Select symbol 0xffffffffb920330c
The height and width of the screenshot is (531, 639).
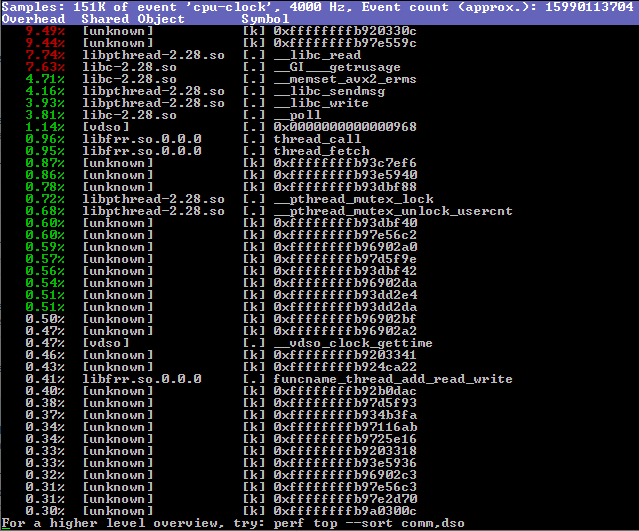(345, 31)
